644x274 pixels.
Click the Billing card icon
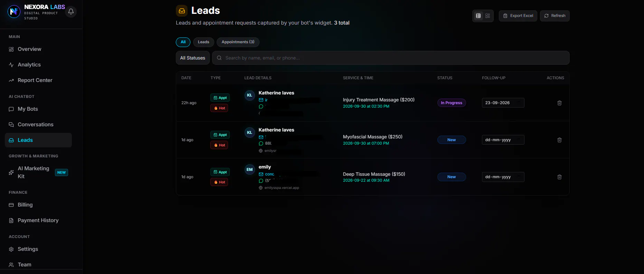point(11,205)
